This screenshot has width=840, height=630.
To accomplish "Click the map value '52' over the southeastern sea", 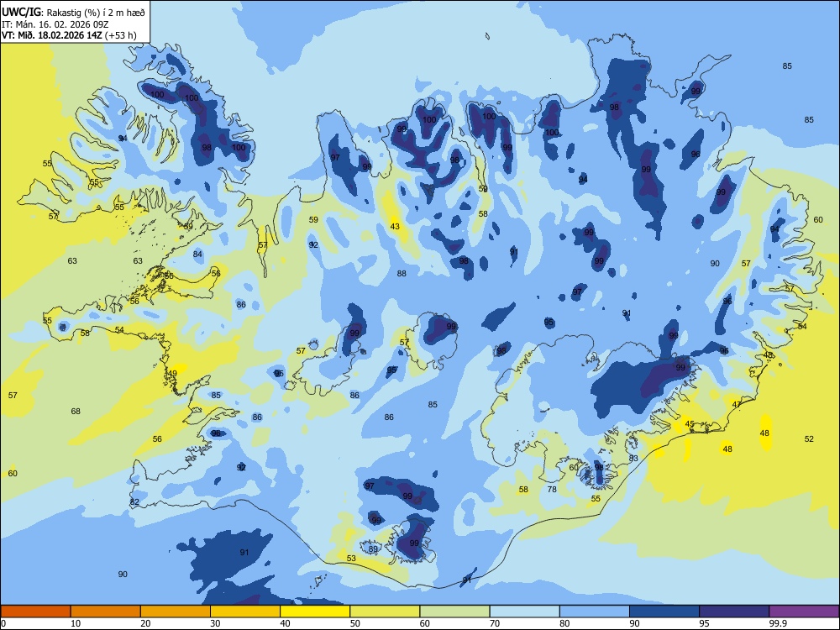I will click(x=809, y=438).
